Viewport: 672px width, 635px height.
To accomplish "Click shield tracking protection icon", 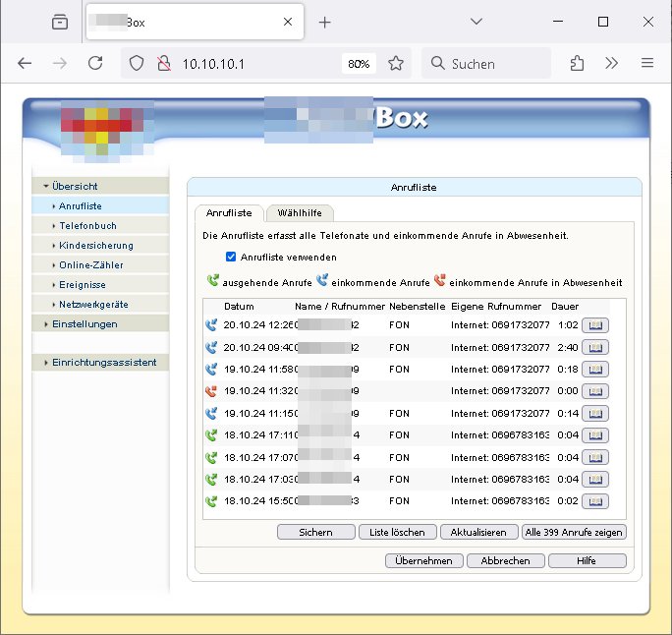I will tap(138, 63).
